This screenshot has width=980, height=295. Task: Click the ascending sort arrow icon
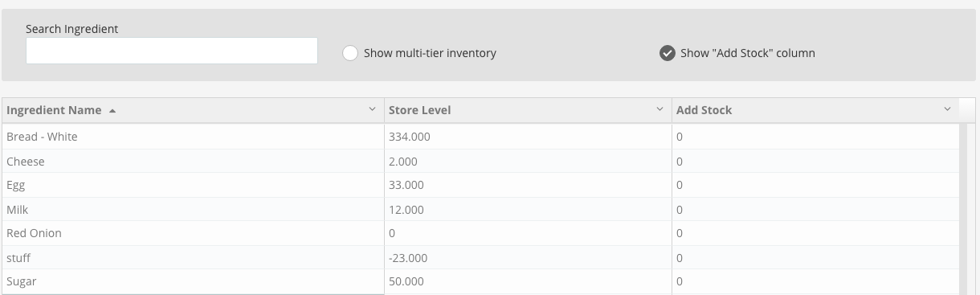click(112, 110)
